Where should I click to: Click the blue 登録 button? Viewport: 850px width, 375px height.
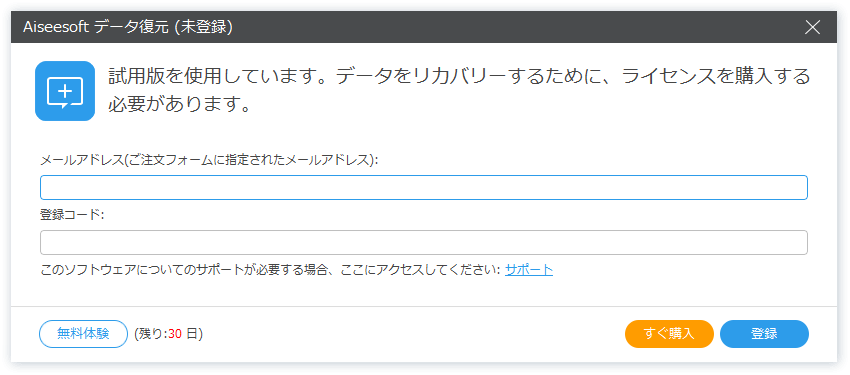pos(764,333)
